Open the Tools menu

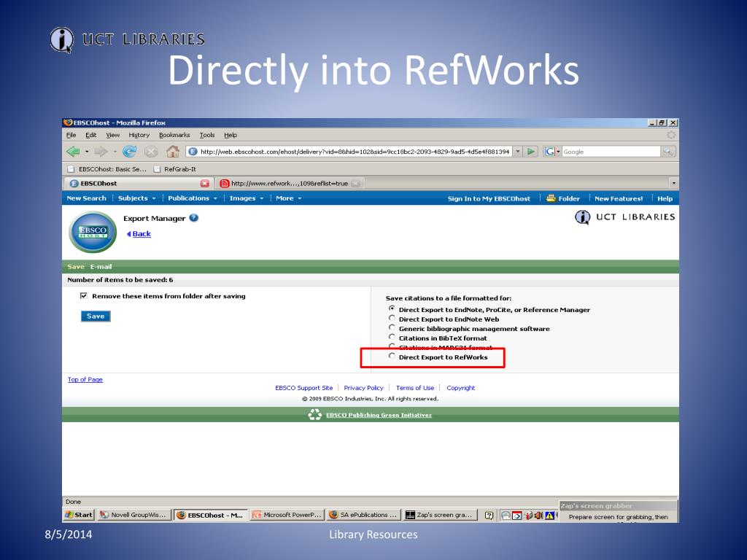pyautogui.click(x=206, y=135)
